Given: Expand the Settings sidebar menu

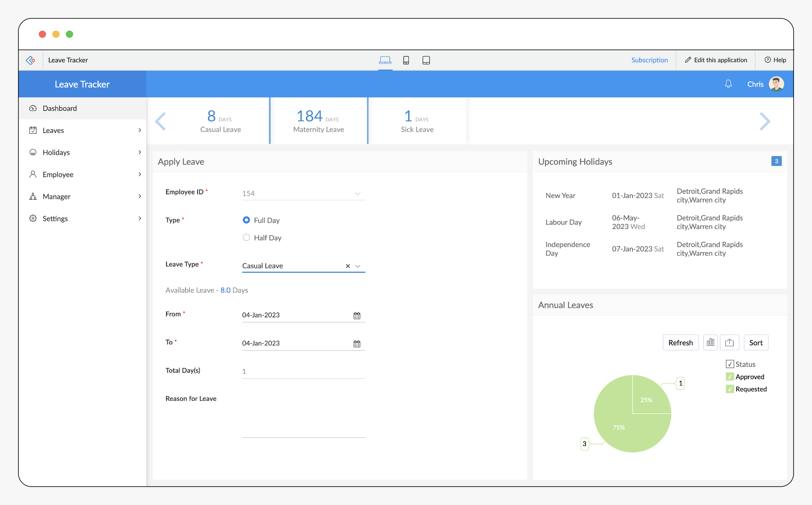Looking at the screenshot, I should pyautogui.click(x=83, y=219).
